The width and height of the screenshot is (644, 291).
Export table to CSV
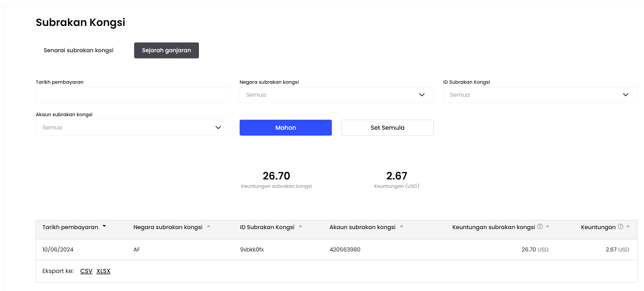point(86,271)
